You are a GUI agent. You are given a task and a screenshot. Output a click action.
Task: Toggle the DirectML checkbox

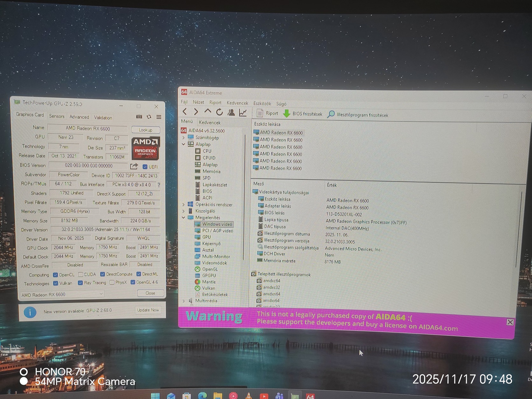point(139,274)
